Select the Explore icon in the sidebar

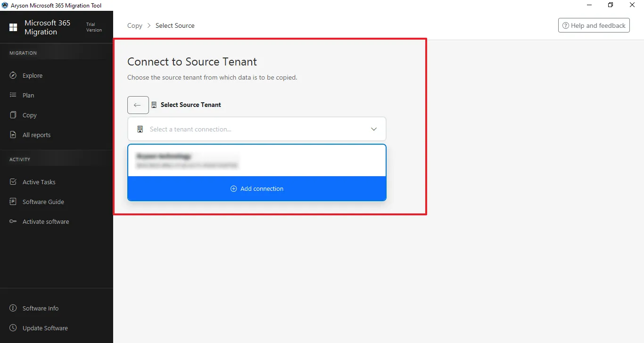point(13,75)
